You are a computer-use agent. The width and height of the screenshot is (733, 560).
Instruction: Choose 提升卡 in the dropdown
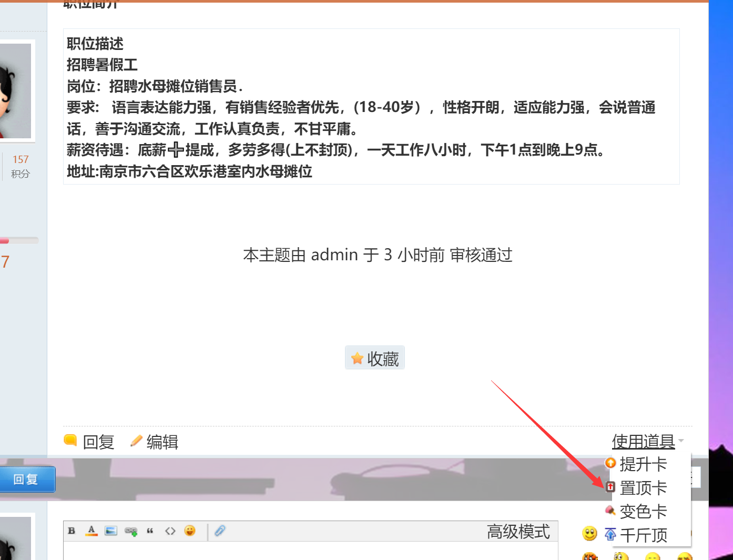point(643,464)
